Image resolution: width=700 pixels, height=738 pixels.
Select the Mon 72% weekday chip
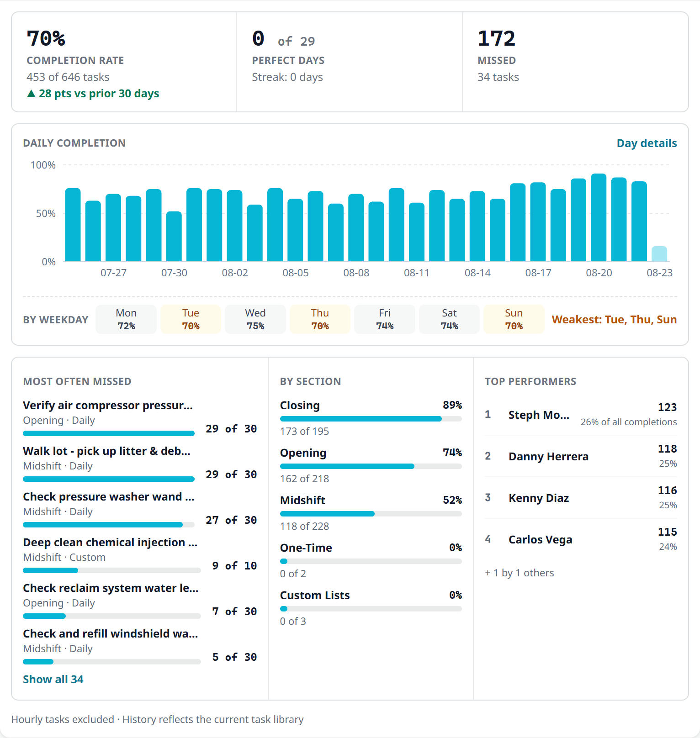126,319
